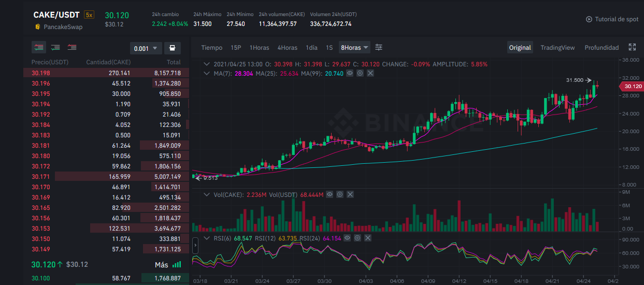The width and height of the screenshot is (644, 285).
Task: Hide the Vol(CAKE) indicator using its eye icon
Action: click(x=330, y=194)
